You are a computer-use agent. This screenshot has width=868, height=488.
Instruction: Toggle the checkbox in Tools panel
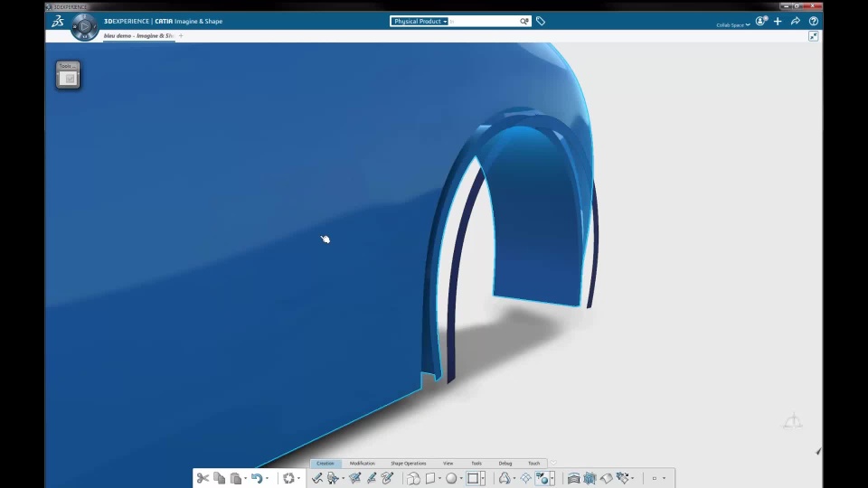(x=70, y=79)
